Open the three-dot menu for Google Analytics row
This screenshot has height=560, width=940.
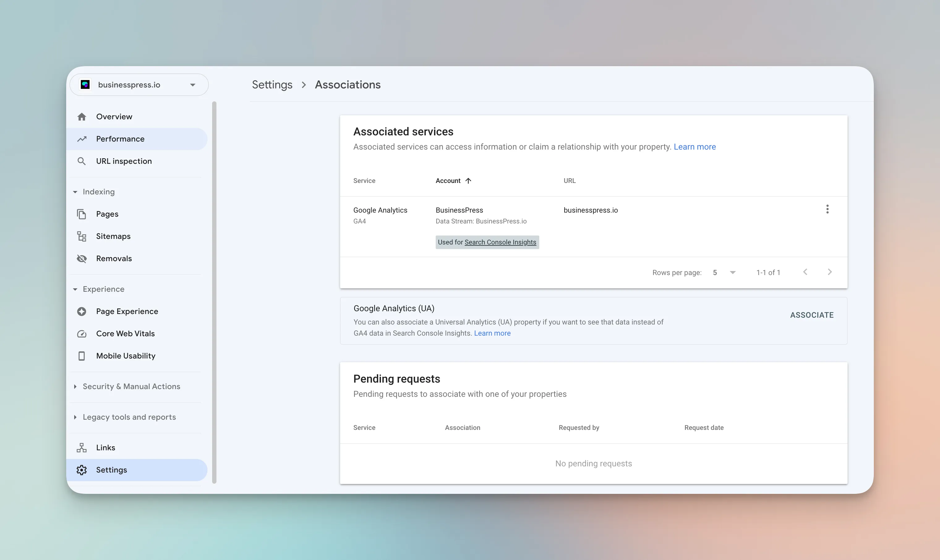coord(827,209)
